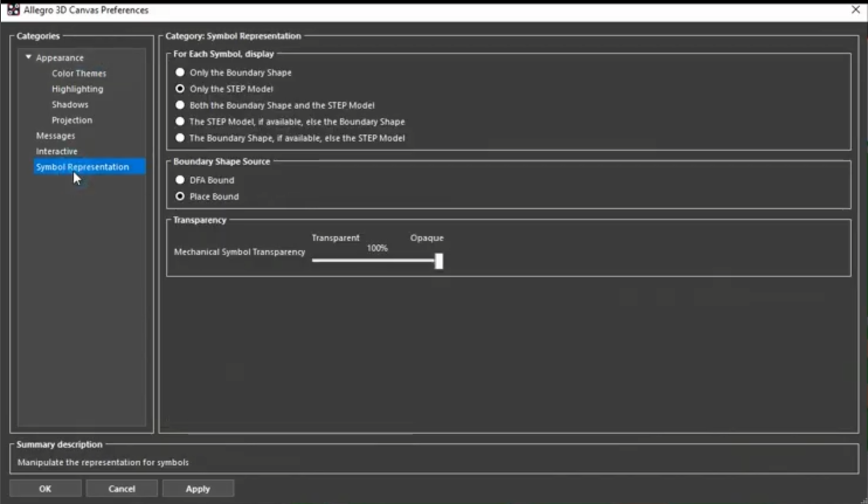
Task: Select the Symbol Representation category
Action: tap(82, 167)
